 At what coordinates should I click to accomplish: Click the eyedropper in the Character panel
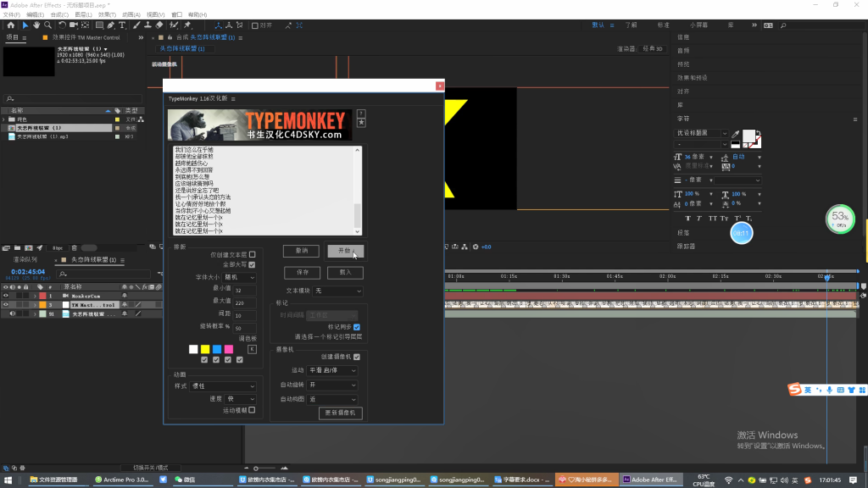(x=736, y=134)
